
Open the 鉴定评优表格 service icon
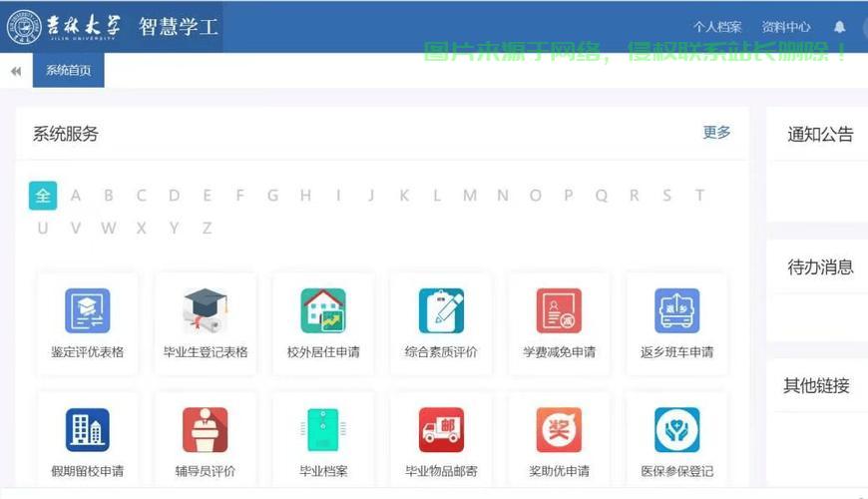click(x=88, y=310)
